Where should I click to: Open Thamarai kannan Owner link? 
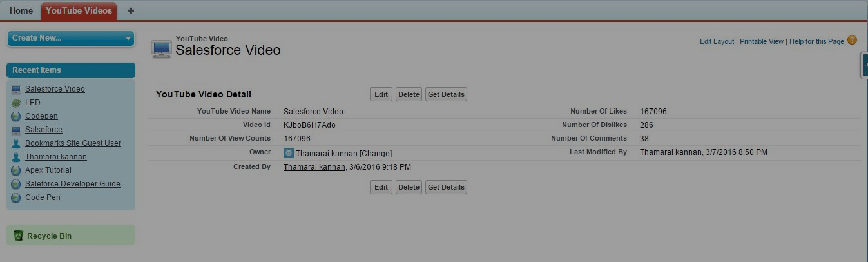point(326,153)
